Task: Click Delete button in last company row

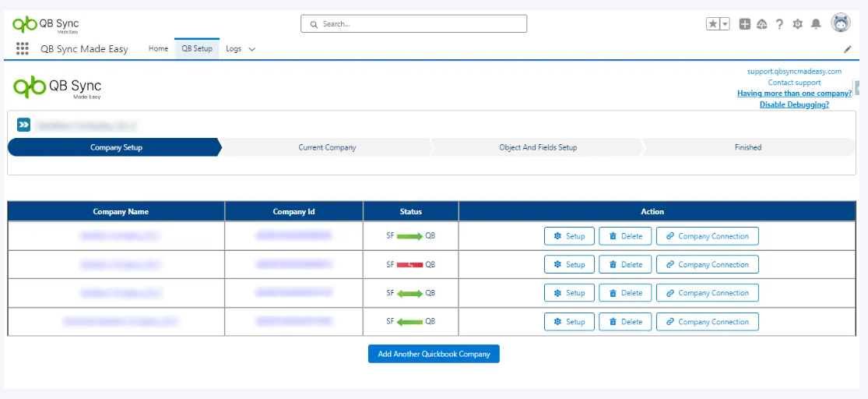Action: (x=626, y=321)
